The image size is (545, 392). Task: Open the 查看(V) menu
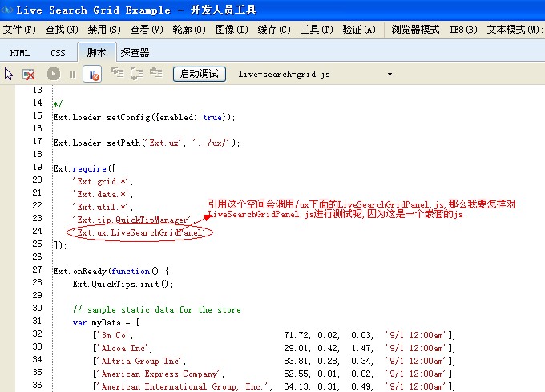147,30
